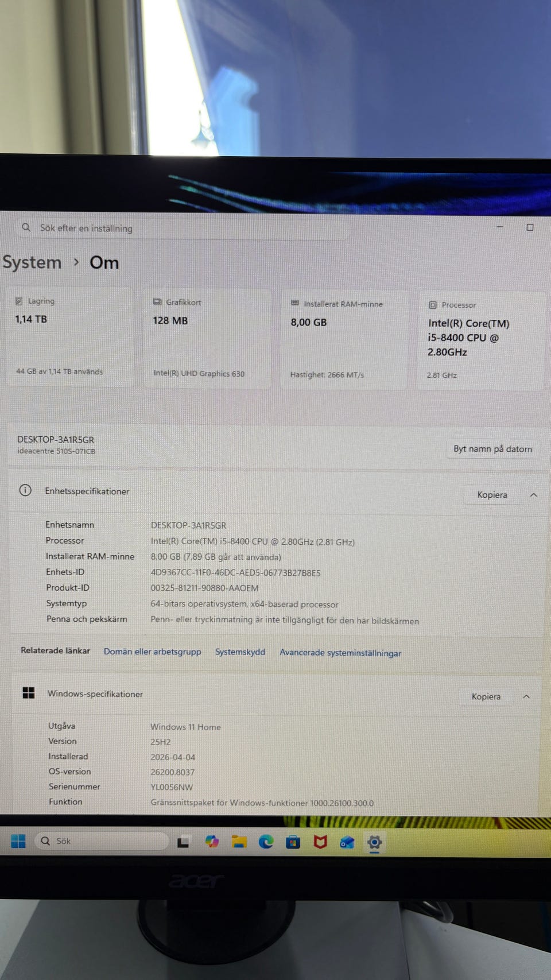Copy device specifications with Kopiera
This screenshot has width=551, height=980.
(x=492, y=495)
